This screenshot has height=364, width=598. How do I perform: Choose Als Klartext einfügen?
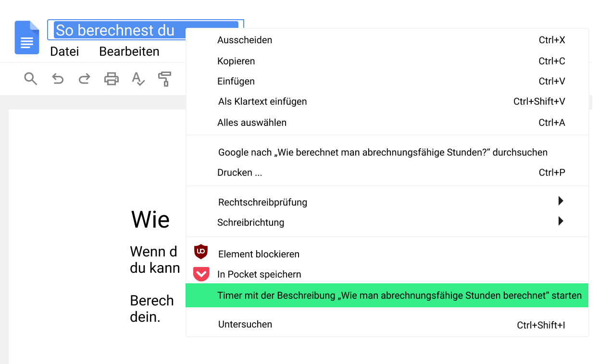(x=262, y=101)
